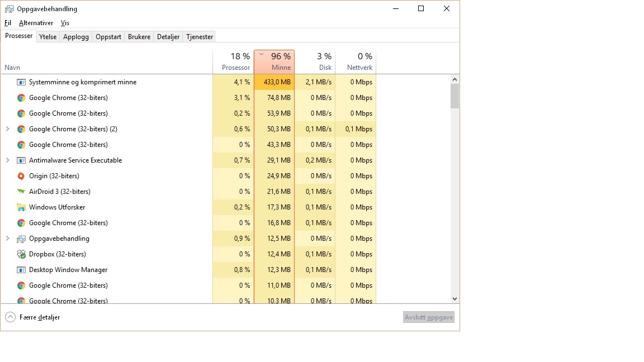Select the Desktop Window Manager row
Image resolution: width=644 pixels, height=362 pixels.
(188, 270)
